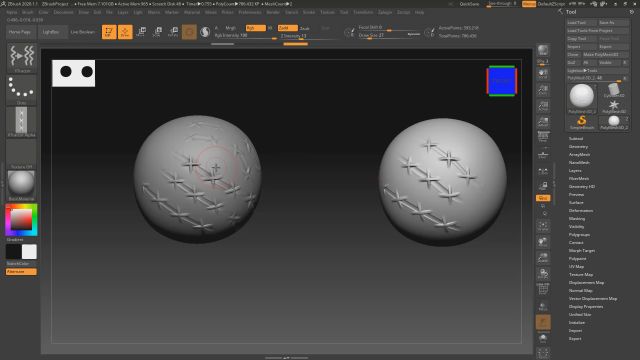The height and width of the screenshot is (360, 640).
Task: Click the Xpose icon at shelf bottom
Action: pyautogui.click(x=543, y=353)
